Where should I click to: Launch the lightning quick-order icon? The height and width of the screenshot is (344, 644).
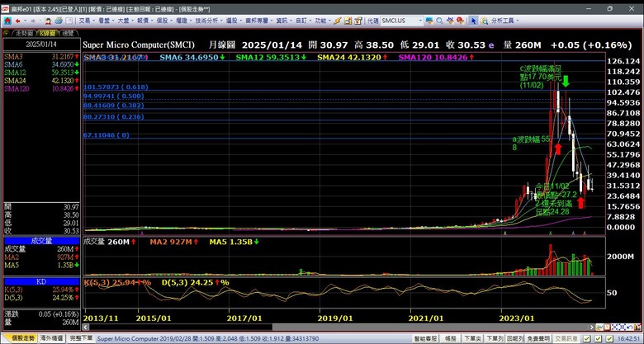338,21
